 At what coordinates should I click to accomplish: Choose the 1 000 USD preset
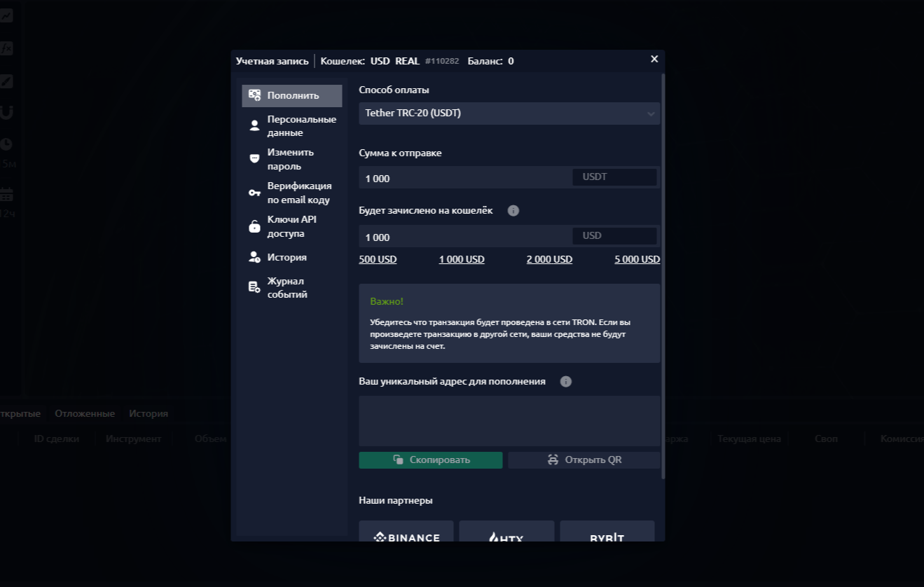click(x=462, y=259)
